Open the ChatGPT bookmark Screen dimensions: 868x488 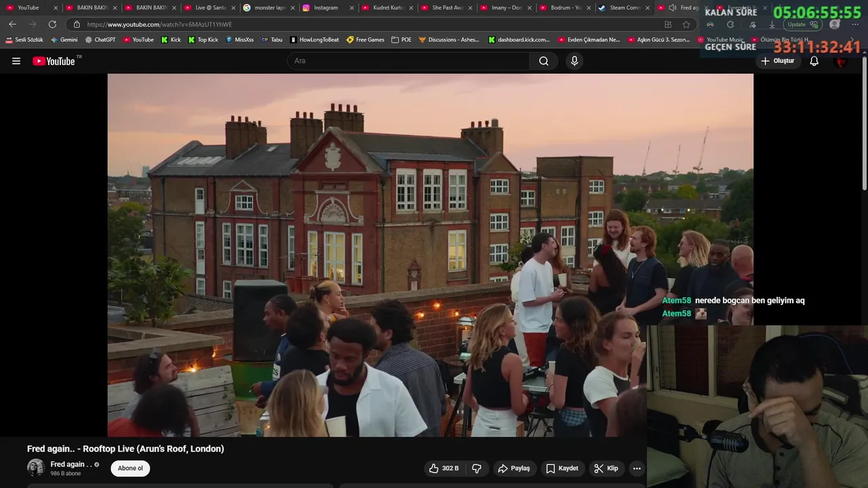coord(100,40)
